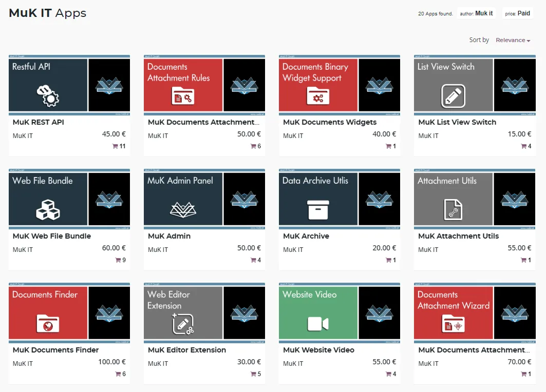Click the MuK Admin Panel logo icon

point(183,209)
